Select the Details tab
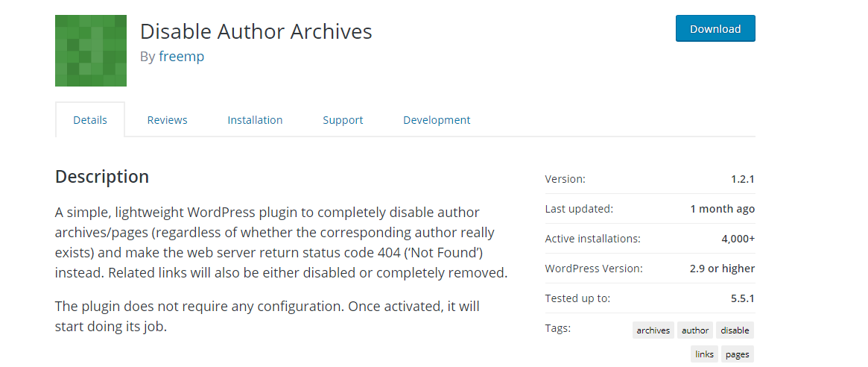 (x=90, y=120)
